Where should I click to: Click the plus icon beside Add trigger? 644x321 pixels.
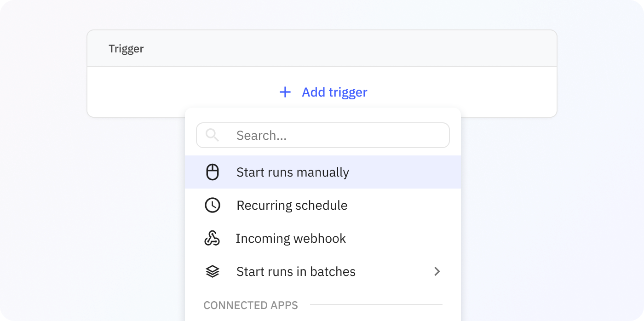pos(285,92)
